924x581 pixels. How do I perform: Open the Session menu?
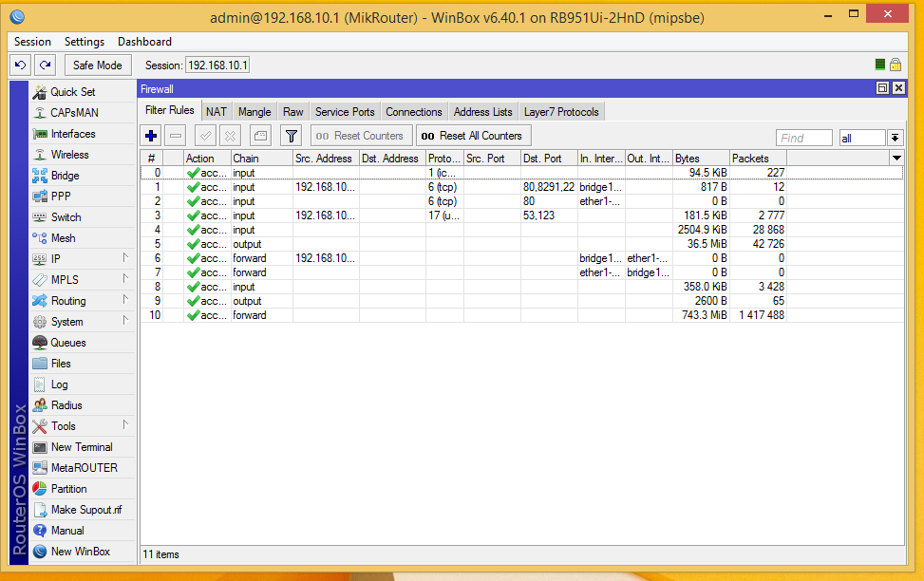point(32,42)
